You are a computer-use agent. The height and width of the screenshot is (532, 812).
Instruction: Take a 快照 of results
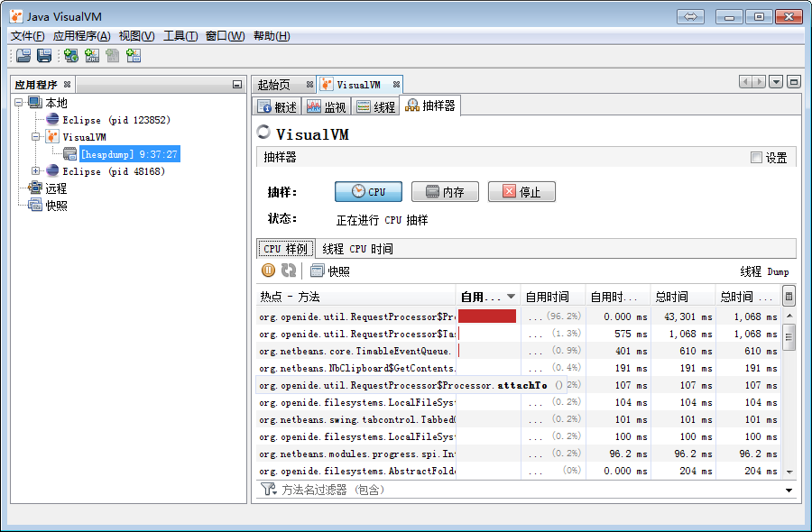(x=330, y=271)
